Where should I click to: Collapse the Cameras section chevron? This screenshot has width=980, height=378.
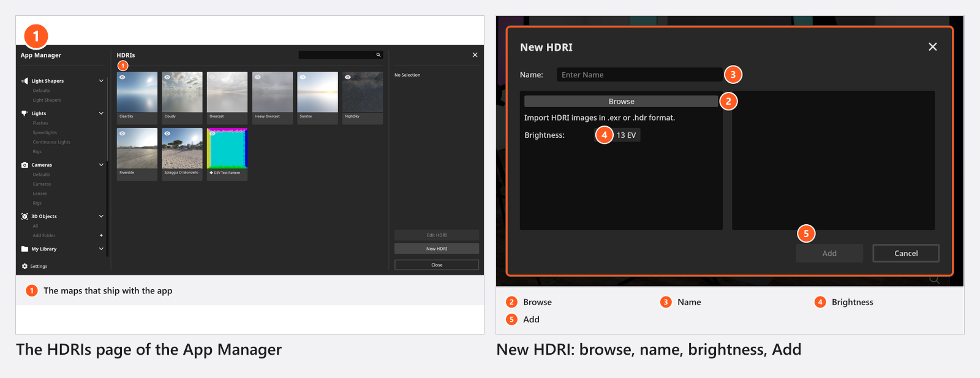click(x=101, y=165)
